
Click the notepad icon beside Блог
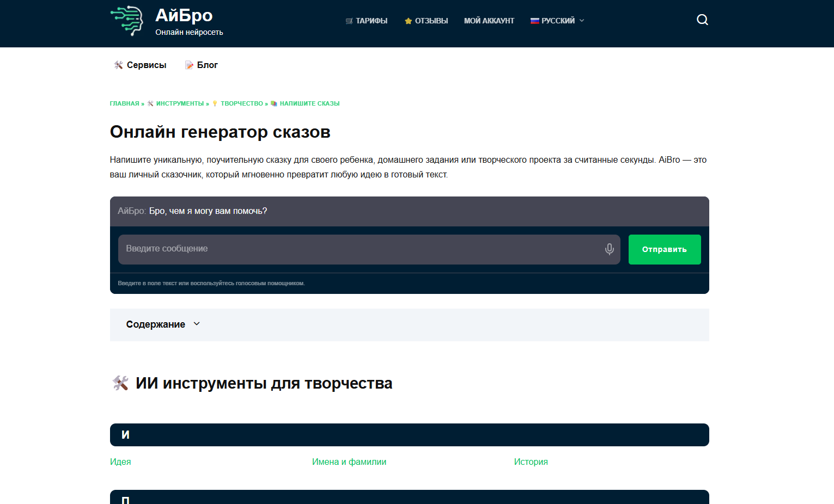(x=189, y=65)
